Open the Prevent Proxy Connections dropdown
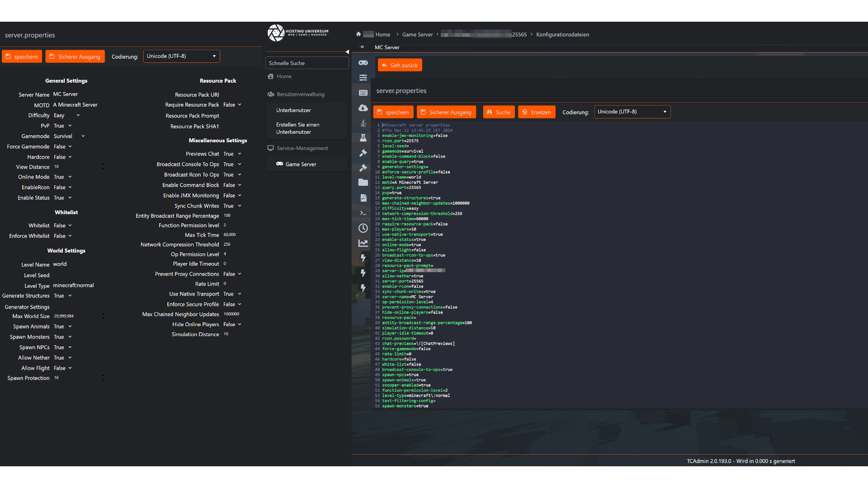Screen dimensions: 868x488 (x=232, y=274)
